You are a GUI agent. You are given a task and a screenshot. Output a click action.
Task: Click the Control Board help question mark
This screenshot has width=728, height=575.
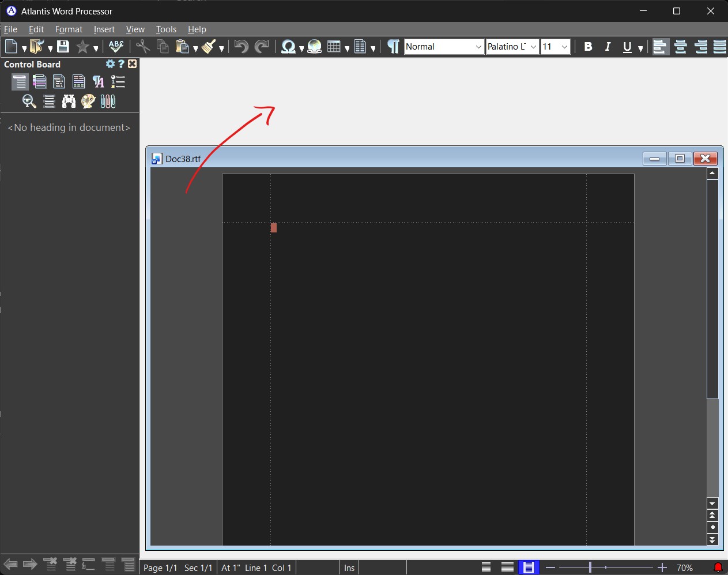click(x=121, y=64)
